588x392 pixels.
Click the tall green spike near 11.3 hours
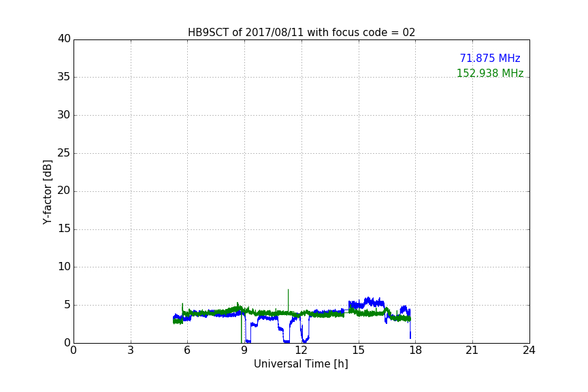coord(288,300)
